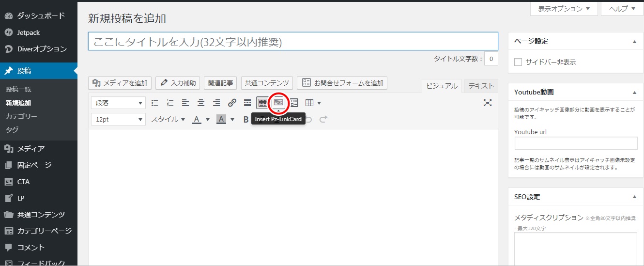Screen dimensions: 644x266
Task: Open the 段落 format dropdown
Action: click(x=118, y=103)
